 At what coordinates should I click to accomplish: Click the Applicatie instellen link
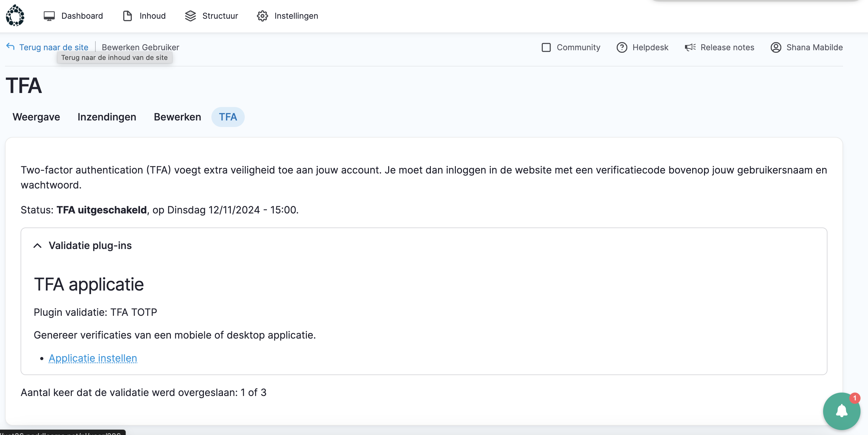coord(93,358)
